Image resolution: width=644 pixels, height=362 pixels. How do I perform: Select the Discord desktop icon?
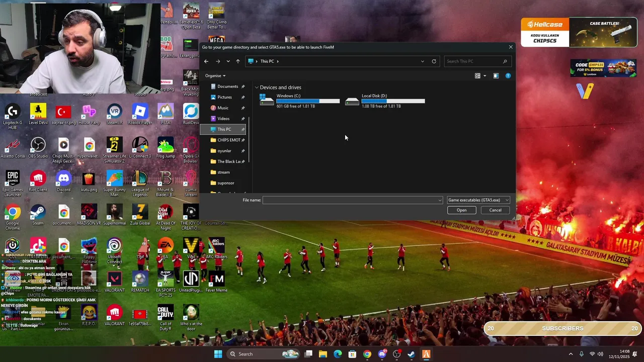(63, 182)
